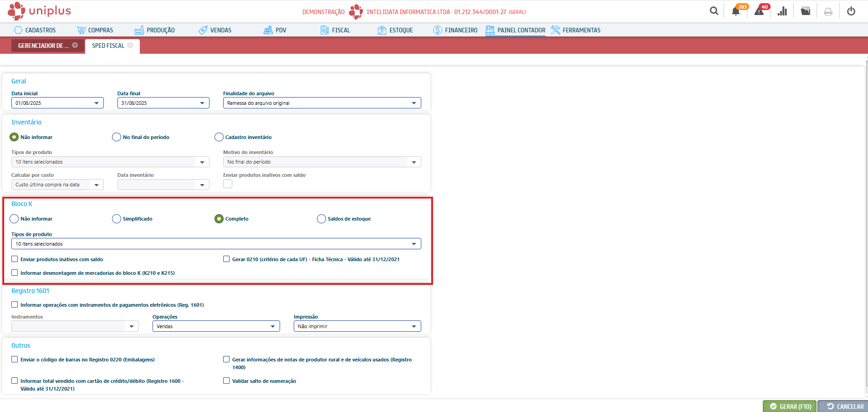Select Bloco K 'Simplificado' radio
The height and width of the screenshot is (412, 868).
click(x=117, y=219)
